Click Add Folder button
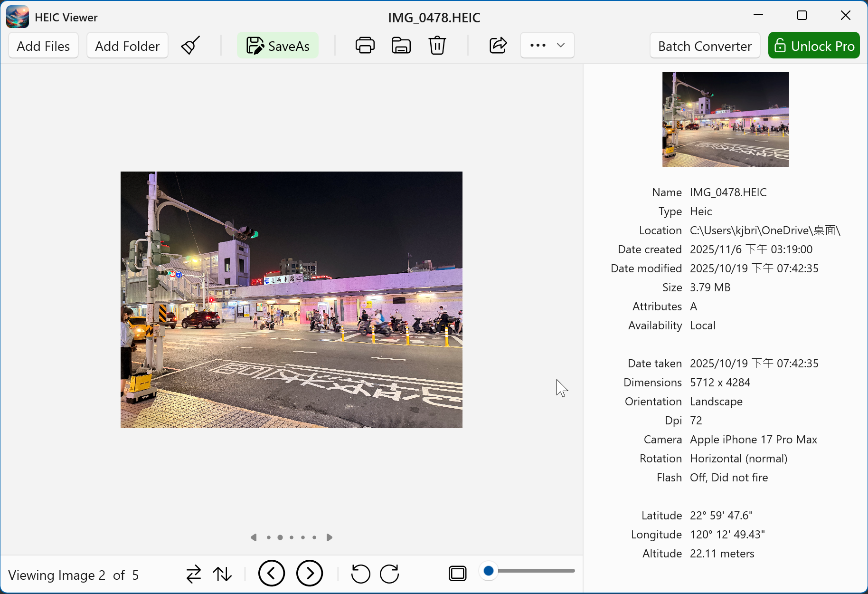The image size is (868, 594). [127, 46]
